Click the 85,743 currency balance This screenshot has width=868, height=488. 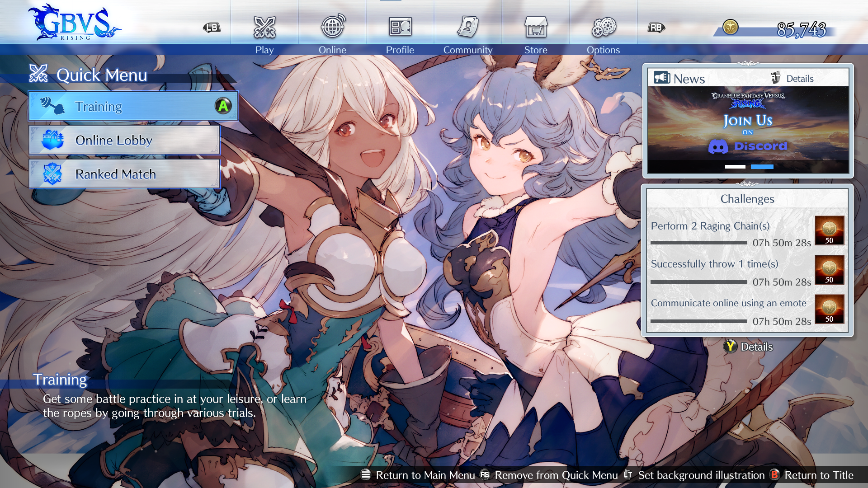pyautogui.click(x=802, y=30)
